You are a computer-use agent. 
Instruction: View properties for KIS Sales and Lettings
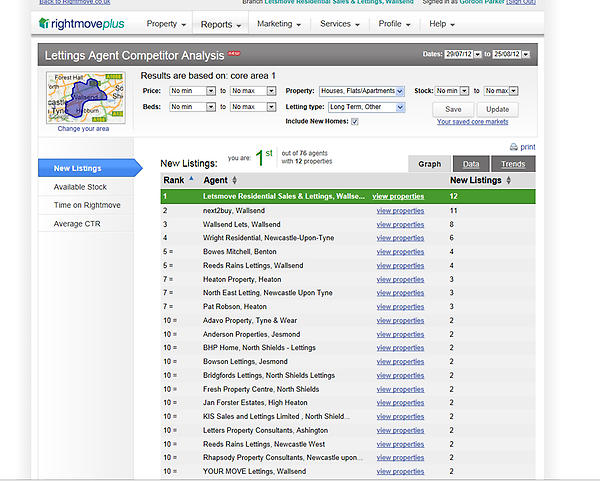click(400, 417)
